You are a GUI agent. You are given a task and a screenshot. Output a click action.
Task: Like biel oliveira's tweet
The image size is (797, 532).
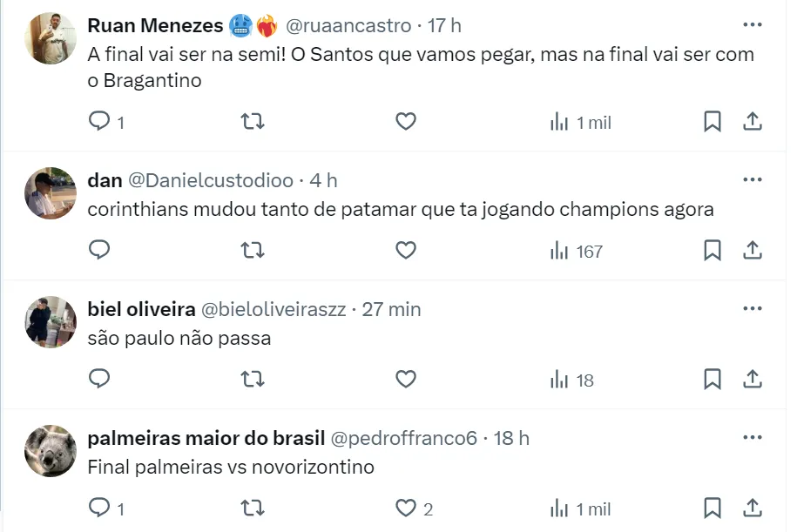click(x=406, y=379)
